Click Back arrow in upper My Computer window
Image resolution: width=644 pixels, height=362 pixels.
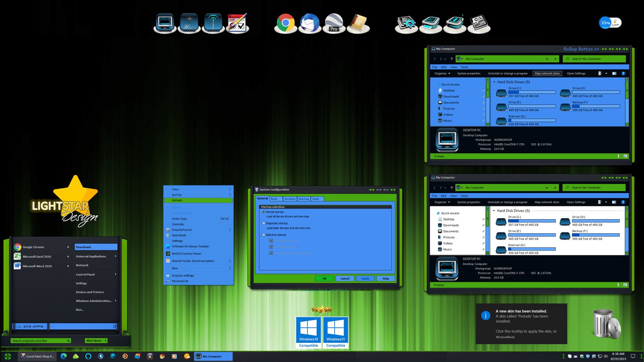click(x=435, y=59)
